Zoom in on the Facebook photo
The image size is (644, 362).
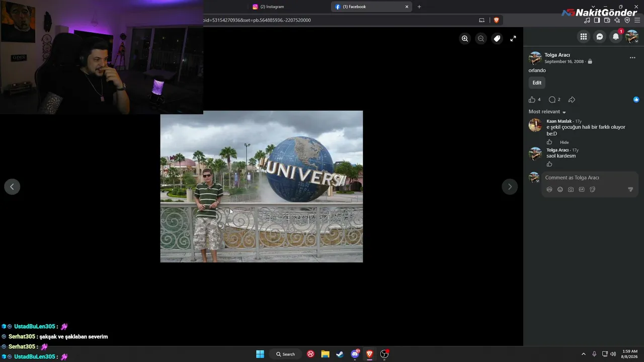[465, 38]
